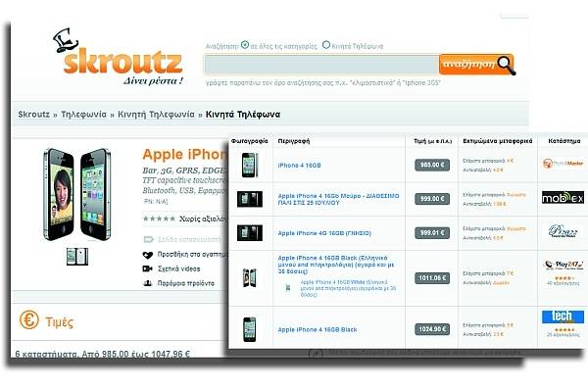Click the Κατάστημα column header

(564, 141)
